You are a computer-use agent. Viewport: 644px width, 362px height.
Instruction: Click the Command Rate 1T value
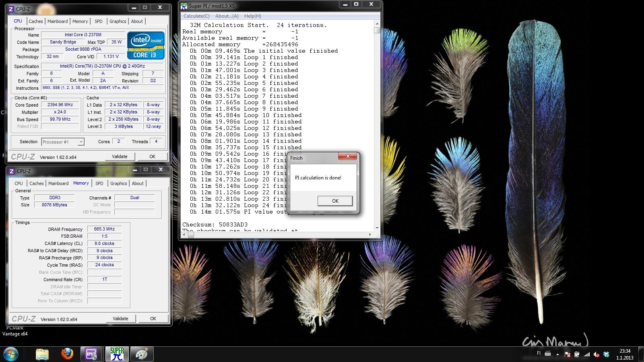pos(104,279)
